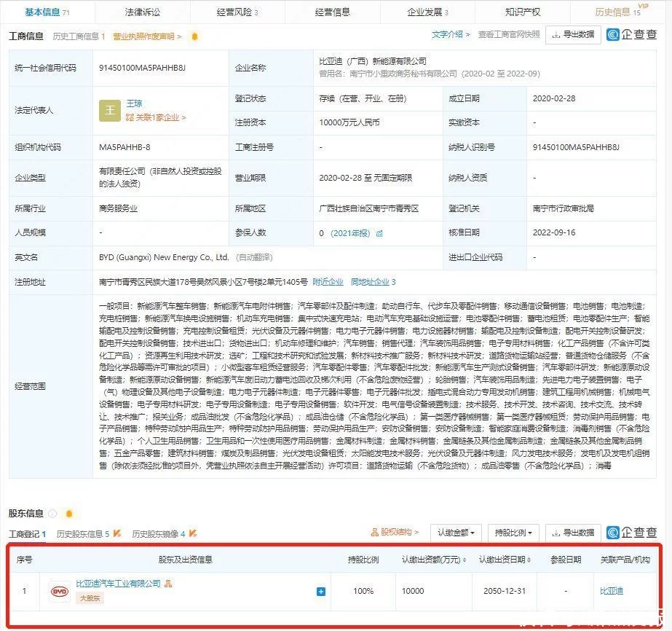
Task: Click 导出数据 button in 股东信息 section
Action: pos(573,533)
